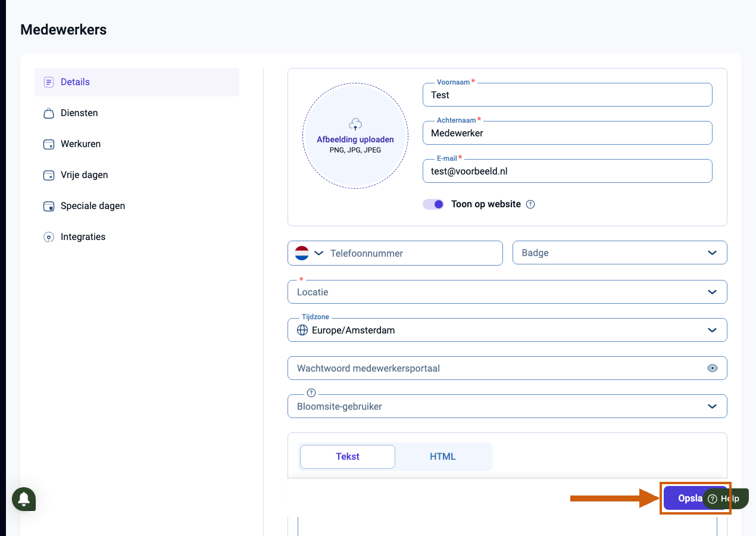Image resolution: width=756 pixels, height=536 pixels.
Task: Go to Werkuren section
Action: 137,144
